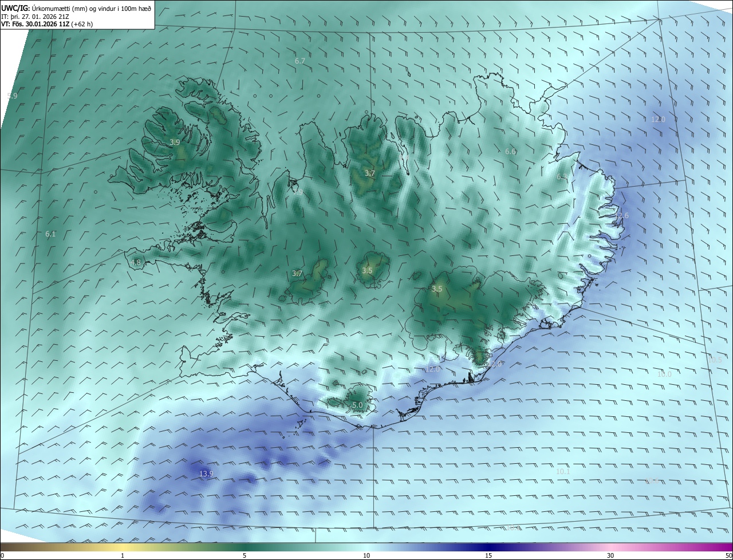This screenshot has width=733, height=560.
Task: Click the "5.0" value label
Action: click(x=357, y=405)
